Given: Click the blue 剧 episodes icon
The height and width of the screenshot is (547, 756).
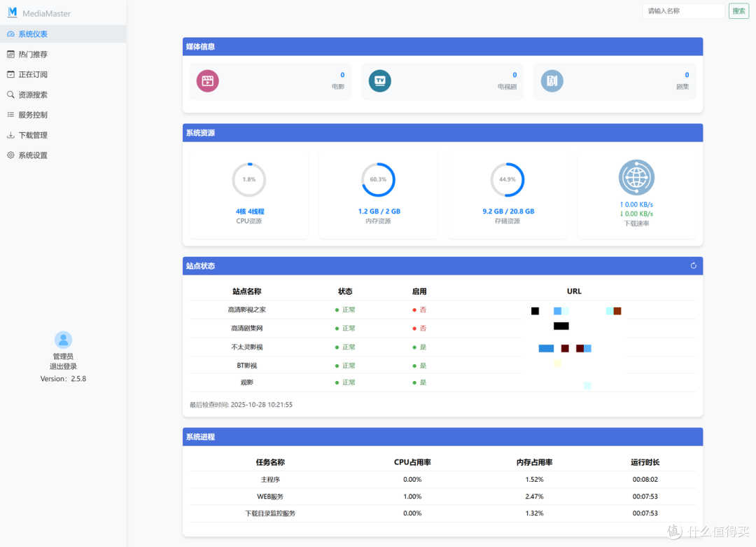Looking at the screenshot, I should click(x=552, y=81).
